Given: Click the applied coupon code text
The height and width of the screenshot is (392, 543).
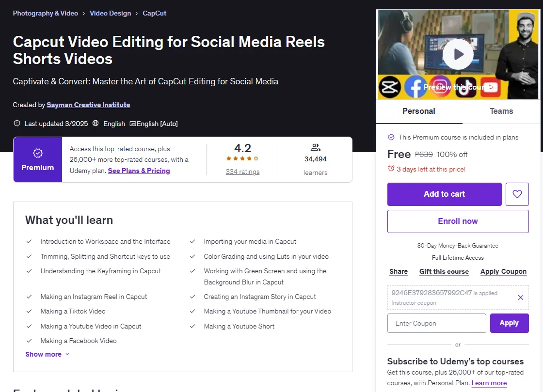Looking at the screenshot, I should (431, 293).
